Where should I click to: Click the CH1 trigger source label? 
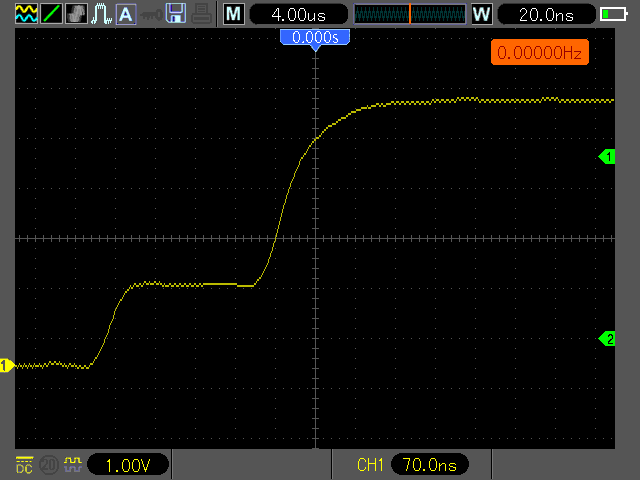[370, 464]
